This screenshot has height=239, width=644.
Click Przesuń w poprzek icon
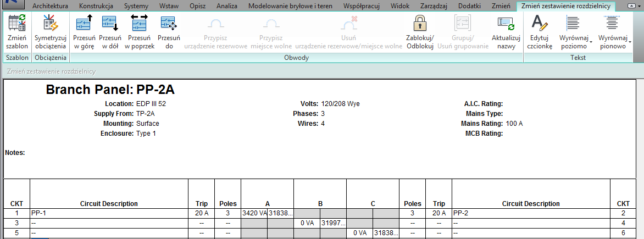139,23
